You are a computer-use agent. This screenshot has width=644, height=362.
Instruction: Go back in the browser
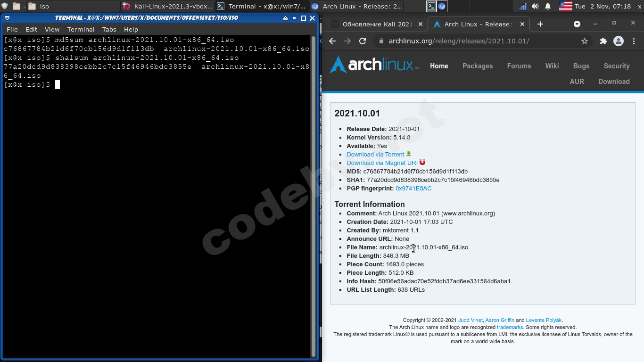pos(332,41)
